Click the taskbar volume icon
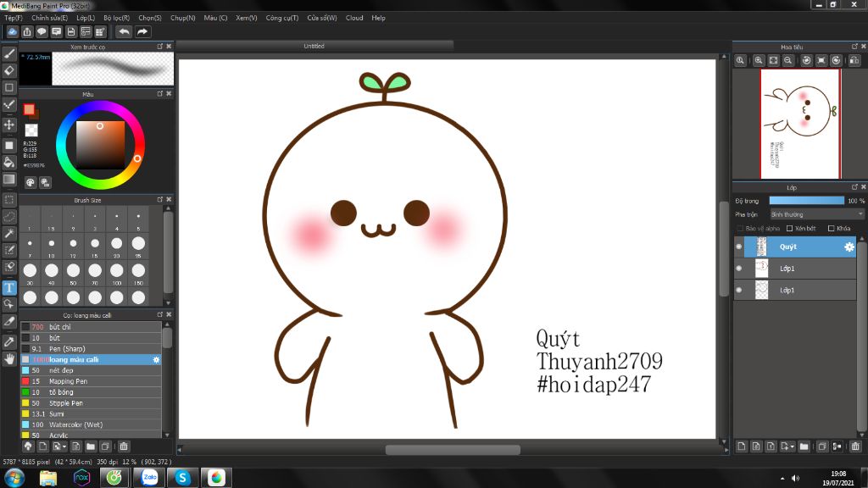The image size is (868, 488). pyautogui.click(x=795, y=478)
